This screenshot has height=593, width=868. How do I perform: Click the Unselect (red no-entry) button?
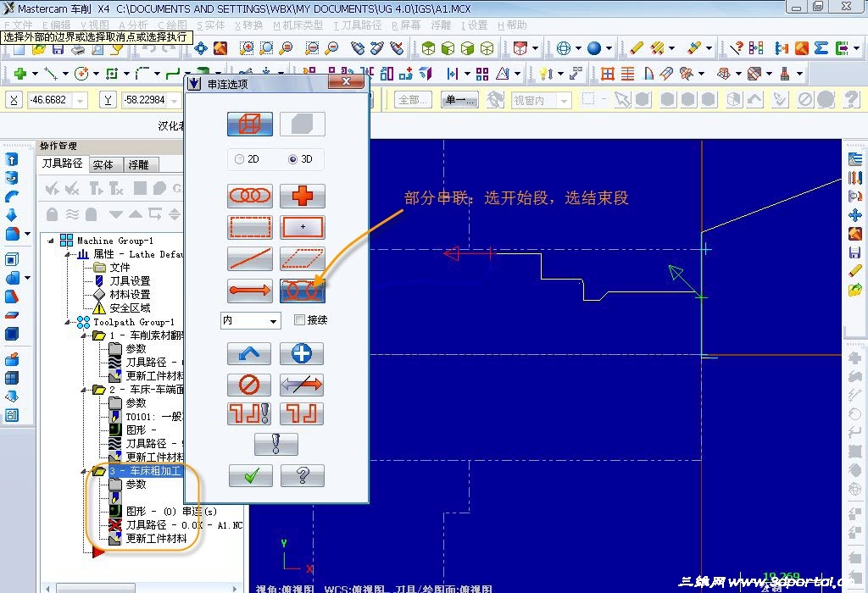[249, 385]
